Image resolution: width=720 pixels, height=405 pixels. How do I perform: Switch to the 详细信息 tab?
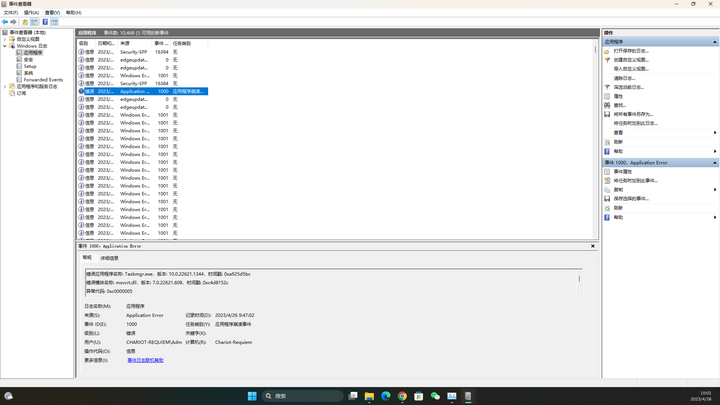[109, 258]
